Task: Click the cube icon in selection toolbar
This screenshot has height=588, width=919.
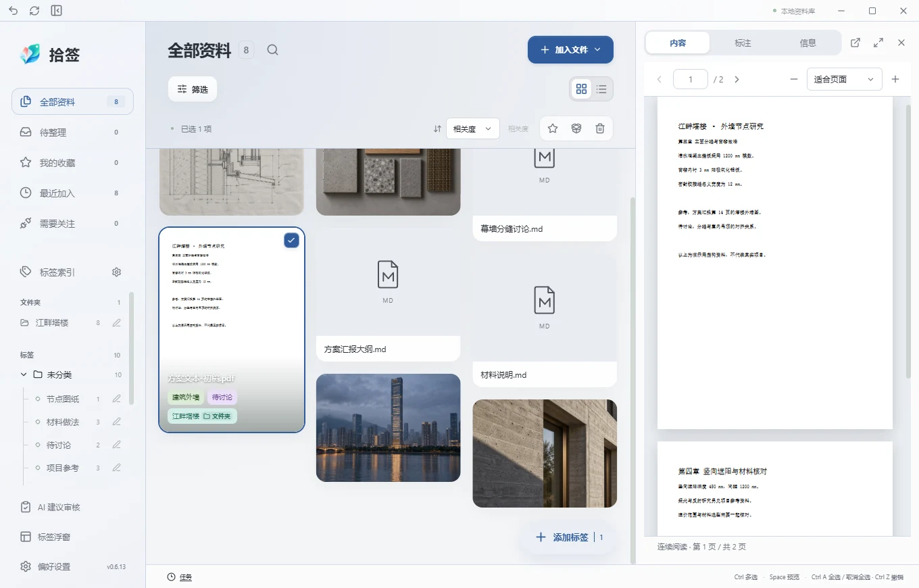Action: [576, 128]
